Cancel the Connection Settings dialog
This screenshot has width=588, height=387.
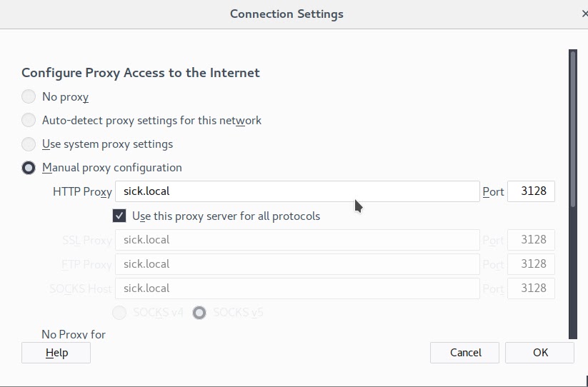pos(464,353)
